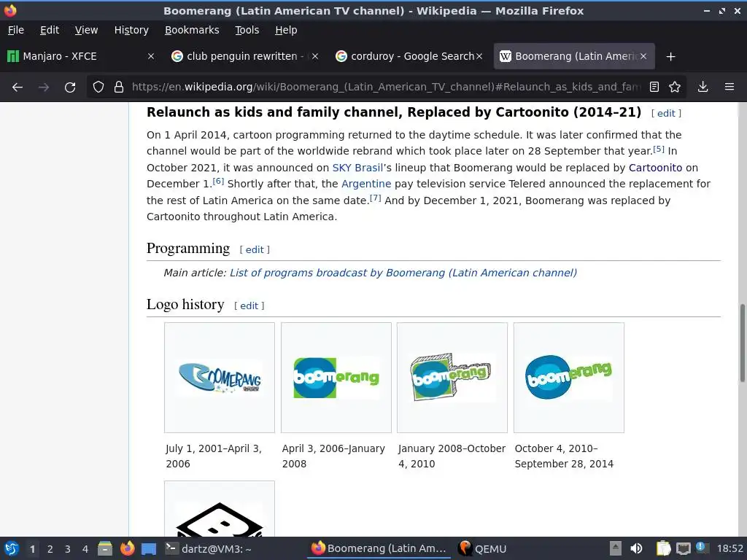The height and width of the screenshot is (560, 747).
Task: Close the Manjaro - XFCE tab
Action: pos(150,56)
